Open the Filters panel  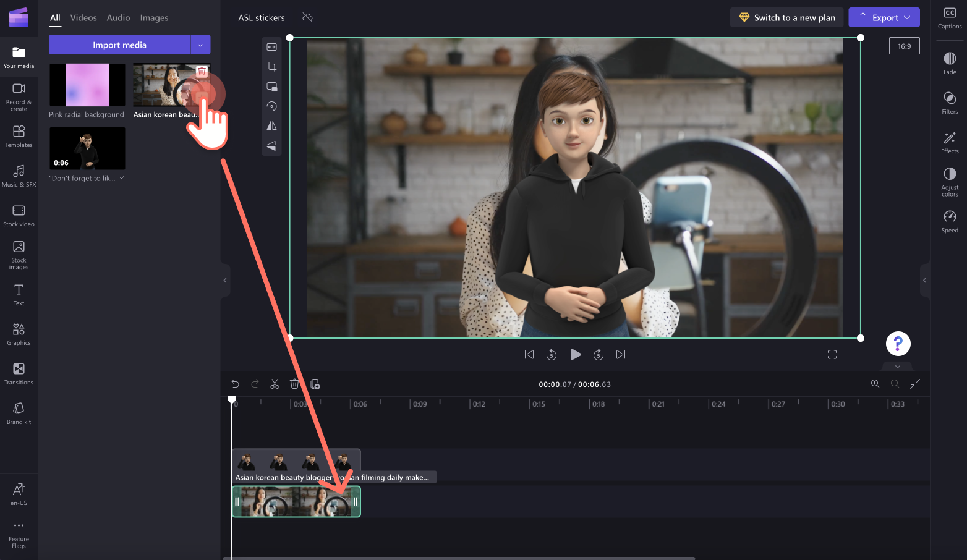949,103
